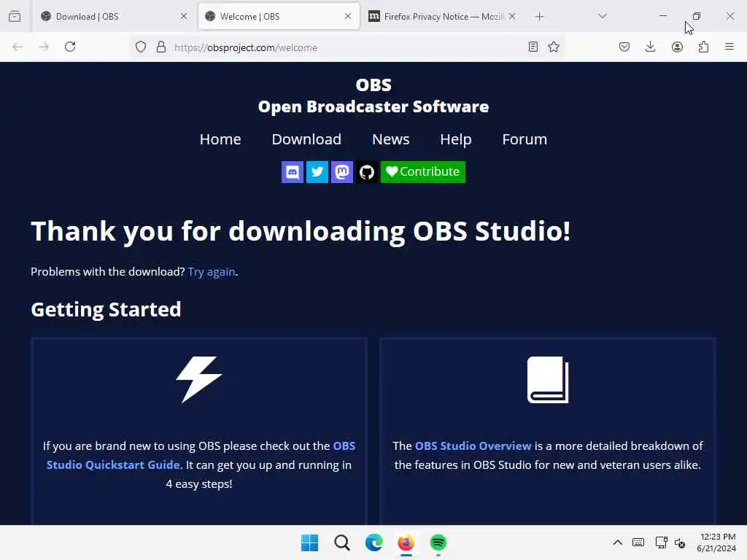This screenshot has width=747, height=560.
Task: Click the "Getting Started" heading
Action: coord(106,309)
